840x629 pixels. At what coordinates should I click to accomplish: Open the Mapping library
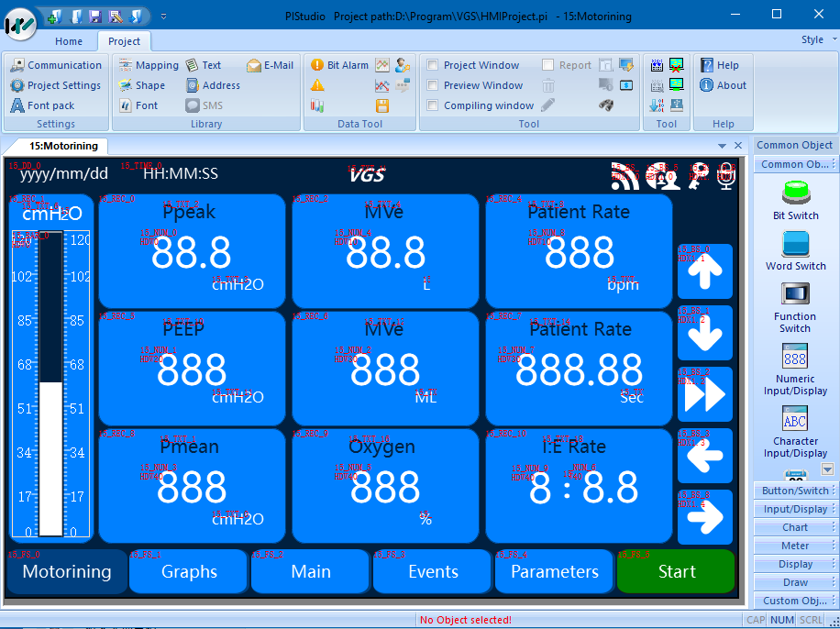pyautogui.click(x=149, y=65)
